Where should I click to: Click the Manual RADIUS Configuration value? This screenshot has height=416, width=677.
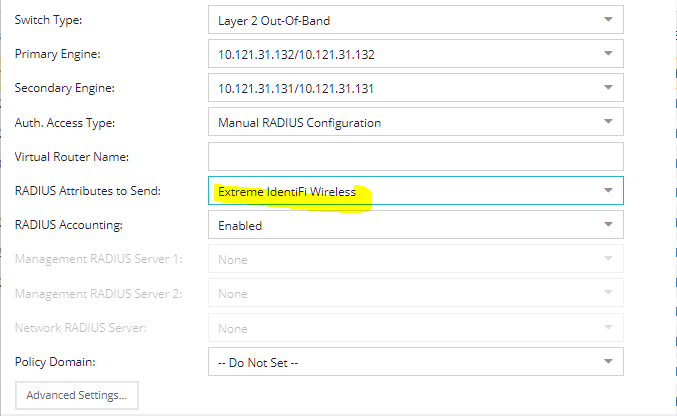click(x=299, y=123)
